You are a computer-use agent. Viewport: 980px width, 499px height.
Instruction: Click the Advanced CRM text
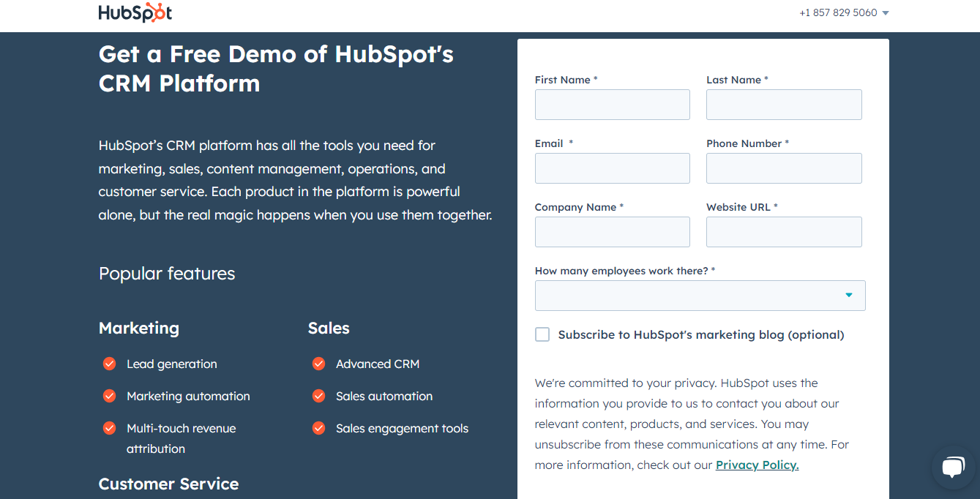tap(378, 364)
